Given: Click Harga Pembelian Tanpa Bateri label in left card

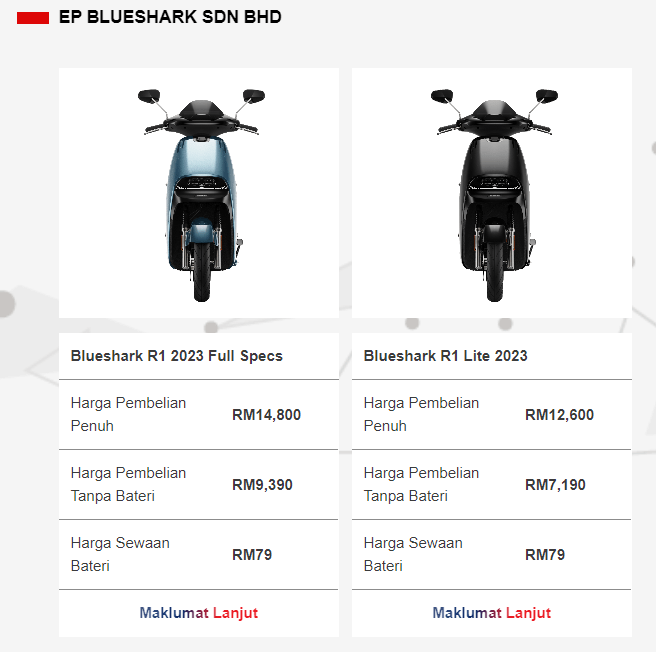Looking at the screenshot, I should point(128,484).
